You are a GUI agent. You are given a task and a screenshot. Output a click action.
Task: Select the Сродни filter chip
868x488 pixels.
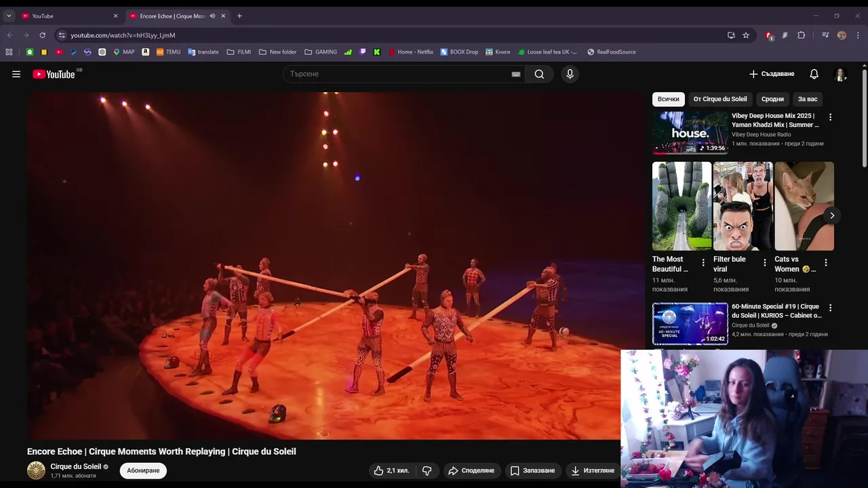click(772, 99)
